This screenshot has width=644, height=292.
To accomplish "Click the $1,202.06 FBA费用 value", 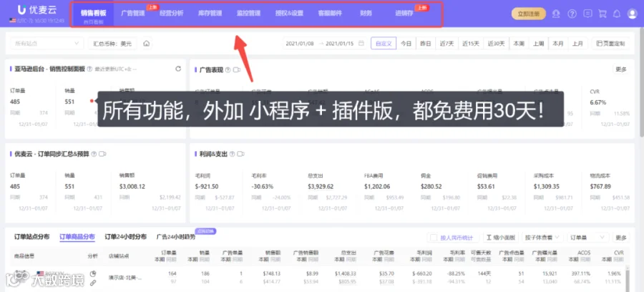I will [x=377, y=187].
